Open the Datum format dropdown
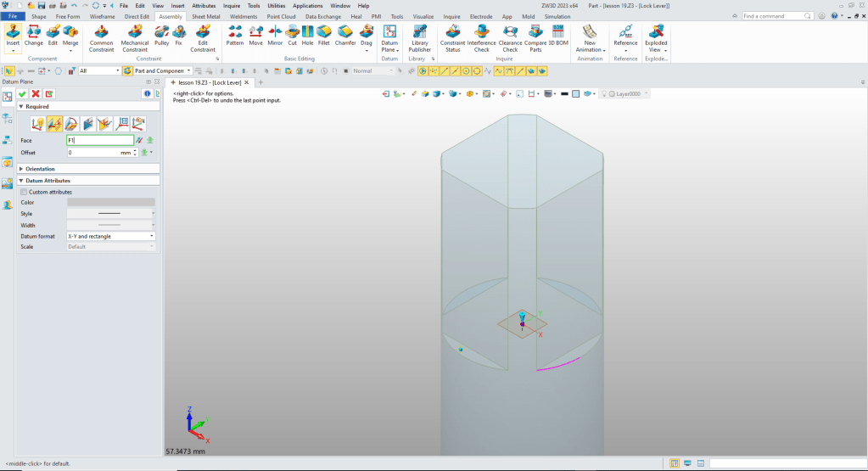Image resolution: width=868 pixels, height=471 pixels. click(x=111, y=236)
